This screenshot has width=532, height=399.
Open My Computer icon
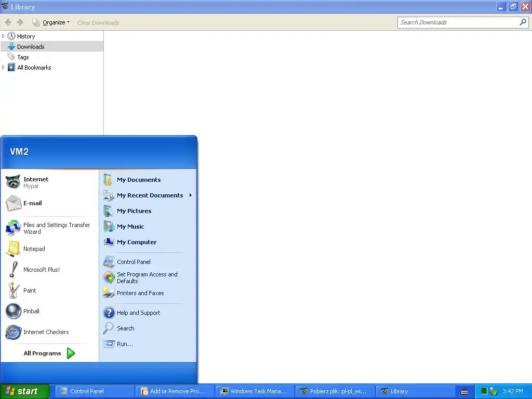[109, 242]
